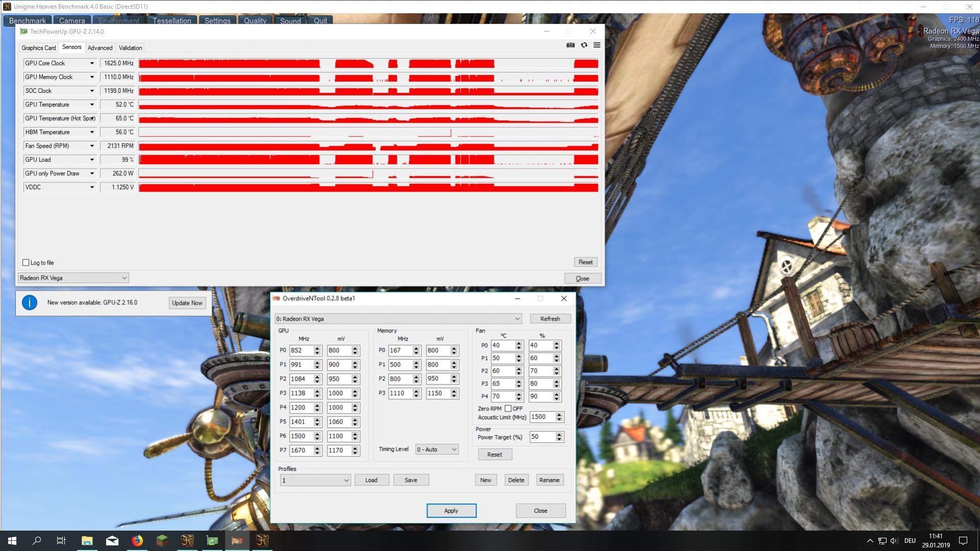
Task: Reset the GPU-Z sensor graphs
Action: (585, 262)
